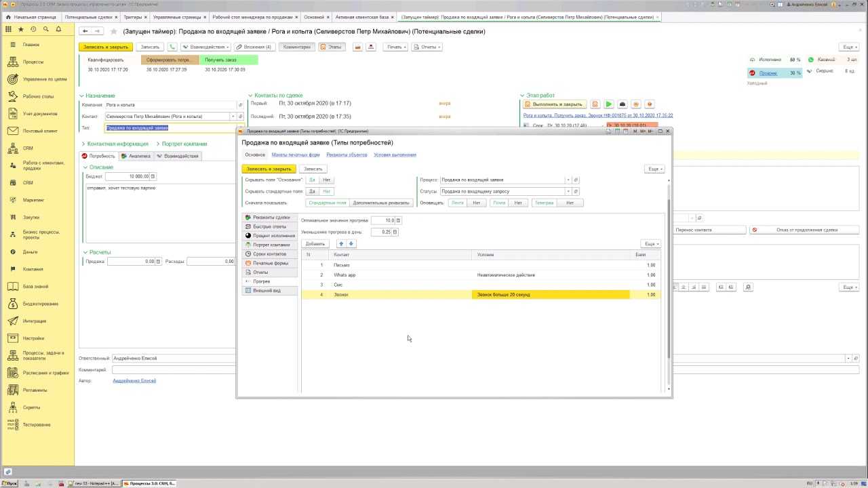Viewport: 868px width, 488px height.
Task: Click Сформировать потре... stage block
Action: [x=170, y=60]
